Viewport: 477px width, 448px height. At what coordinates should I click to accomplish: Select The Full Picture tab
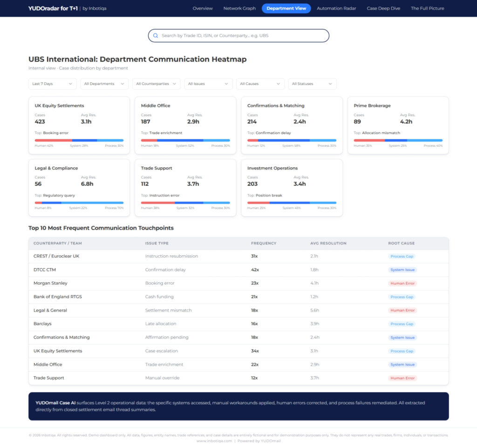(427, 8)
